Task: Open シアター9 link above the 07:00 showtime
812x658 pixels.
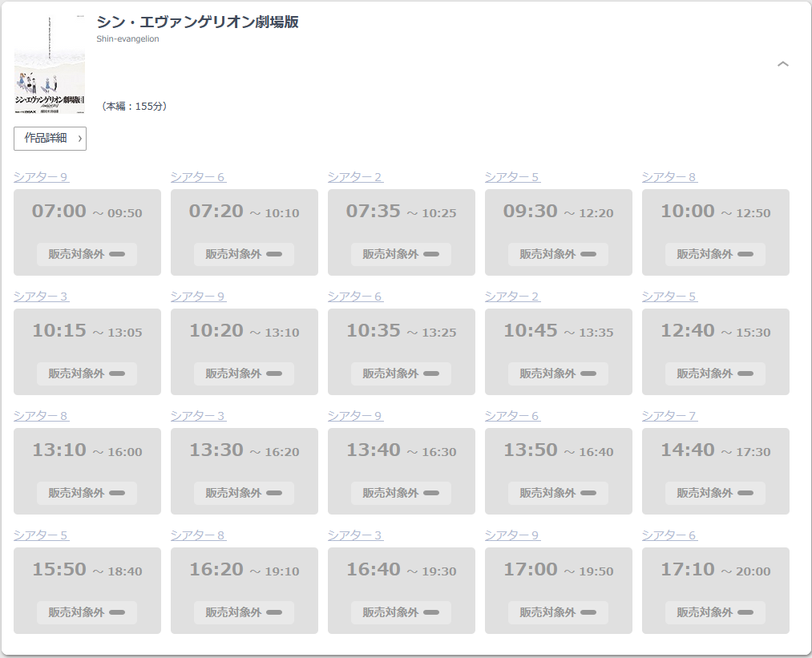Action: pos(41,177)
